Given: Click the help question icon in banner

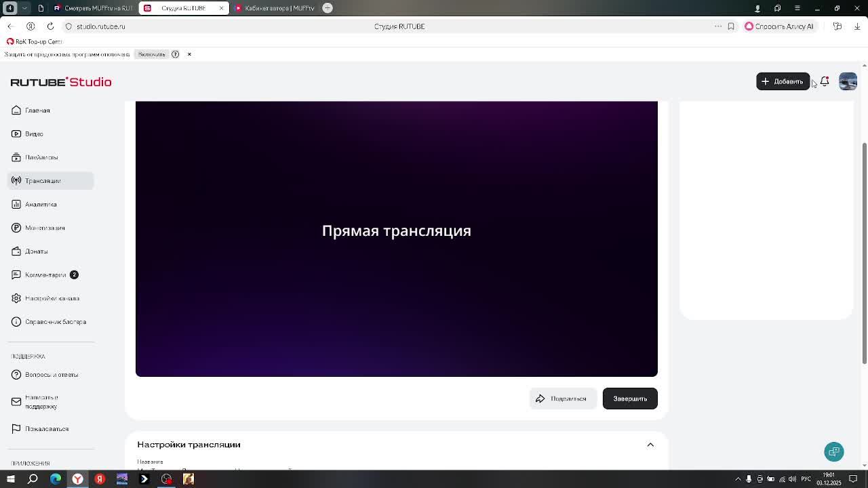Looking at the screenshot, I should [x=175, y=54].
